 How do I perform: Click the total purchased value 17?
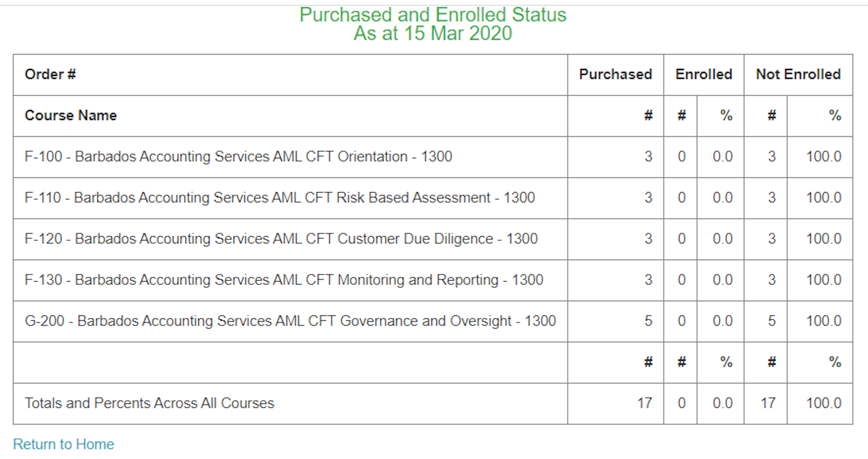pos(645,403)
